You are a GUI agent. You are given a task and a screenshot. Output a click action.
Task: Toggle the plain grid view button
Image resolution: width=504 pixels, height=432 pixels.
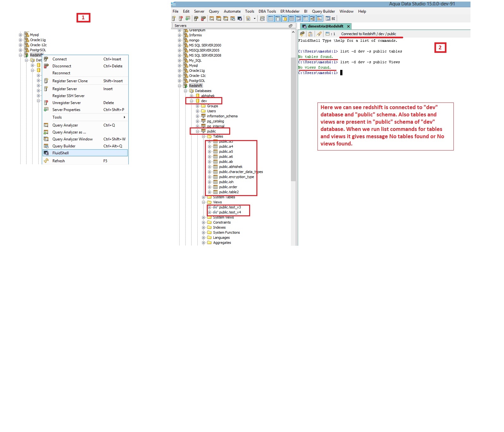click(292, 19)
